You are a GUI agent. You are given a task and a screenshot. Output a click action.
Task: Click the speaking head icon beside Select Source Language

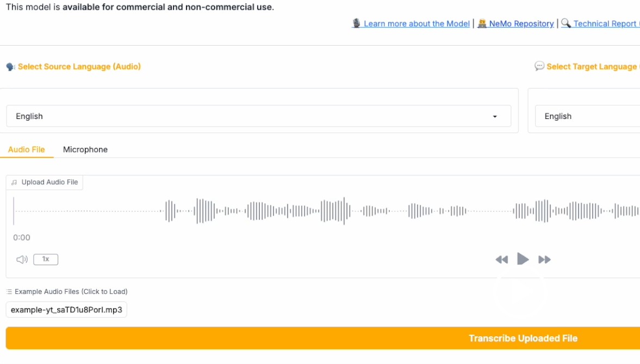[x=10, y=67]
